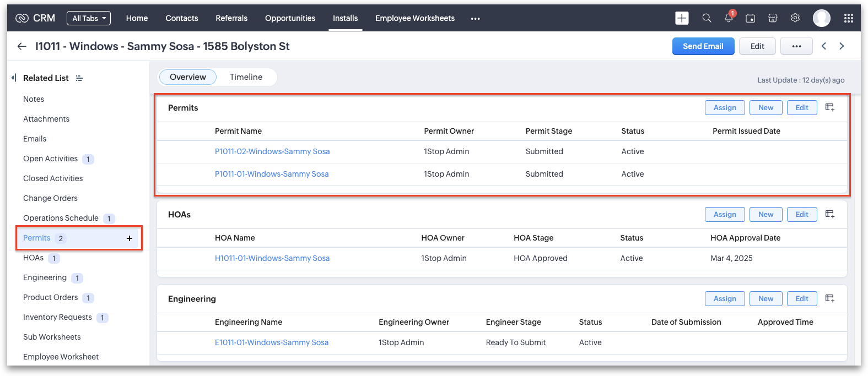Viewport: 868px width, 376px height.
Task: Open the notifications bell
Action: [729, 18]
